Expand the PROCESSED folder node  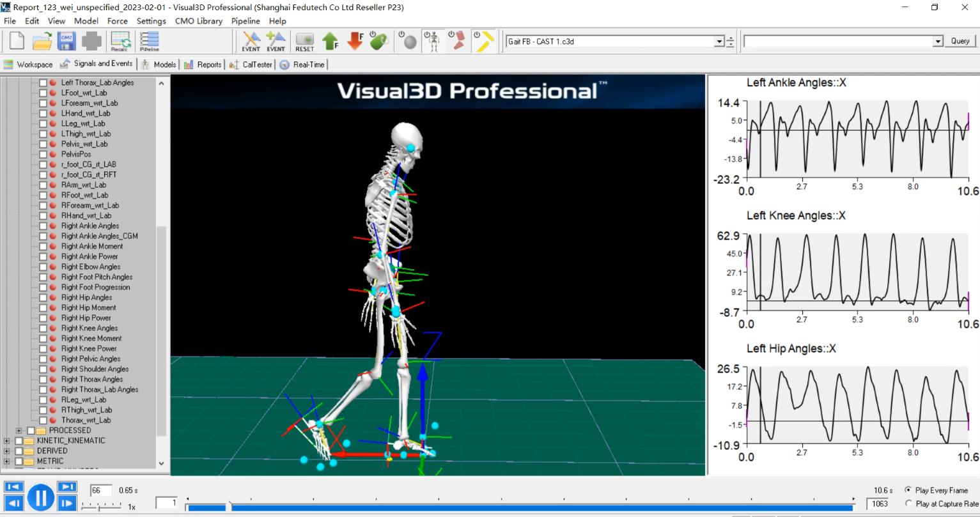point(19,430)
